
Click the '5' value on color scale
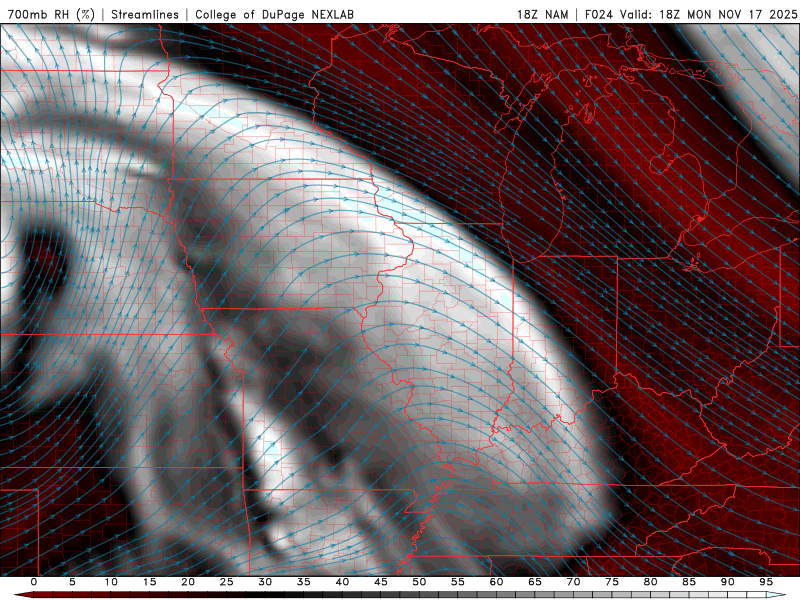[x=72, y=582]
